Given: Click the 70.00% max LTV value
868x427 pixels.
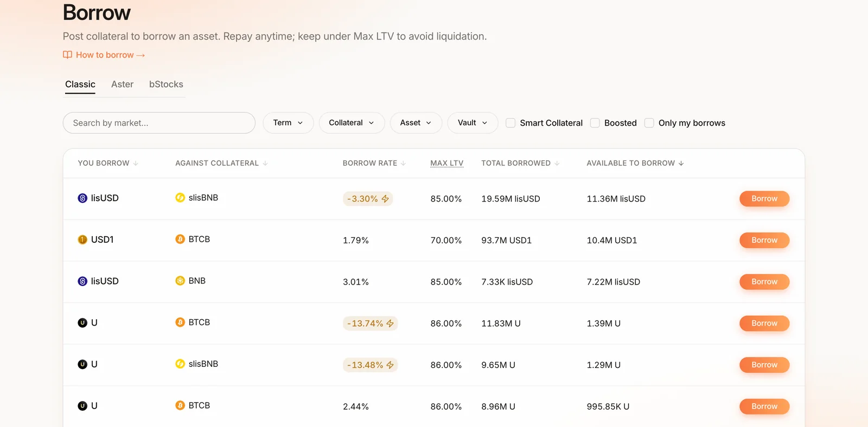Looking at the screenshot, I should pyautogui.click(x=446, y=240).
